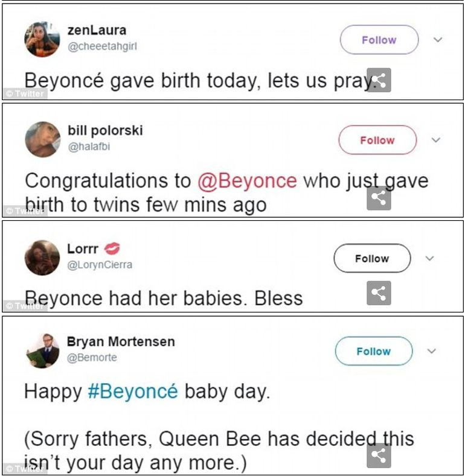Follow Bryan Mortensen

point(373,351)
